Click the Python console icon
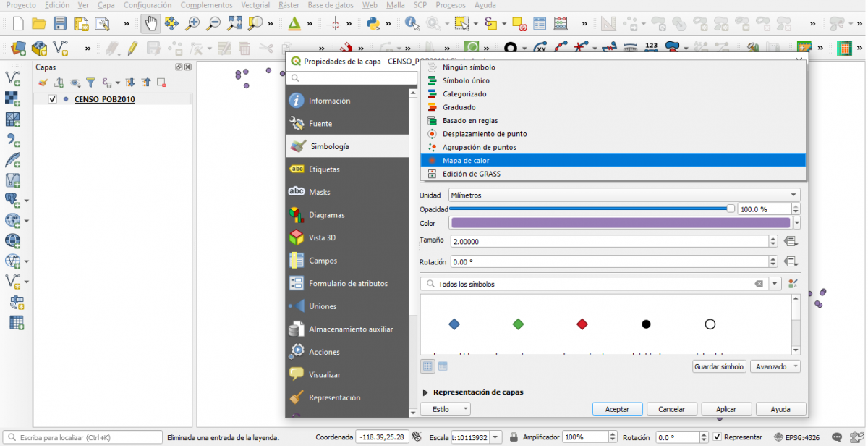The width and height of the screenshot is (868, 446). pos(373,23)
